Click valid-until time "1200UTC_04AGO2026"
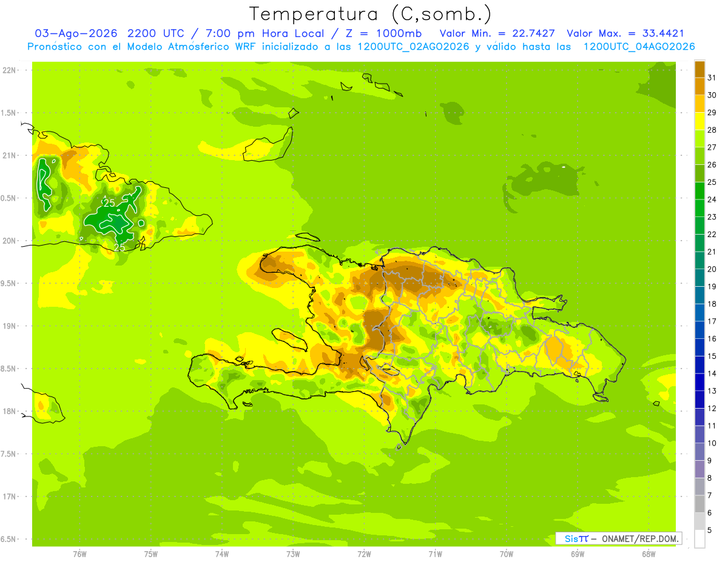The height and width of the screenshot is (562, 728). [639, 47]
